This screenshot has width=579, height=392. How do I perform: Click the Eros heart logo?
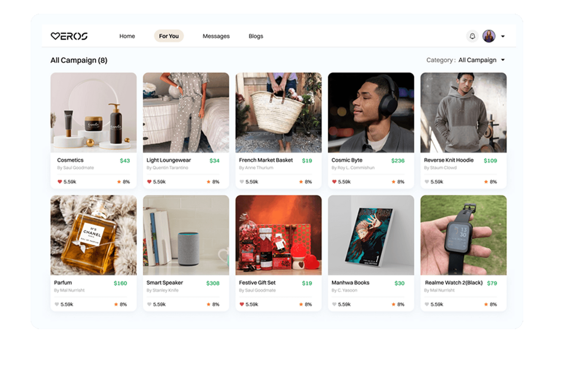coord(69,36)
